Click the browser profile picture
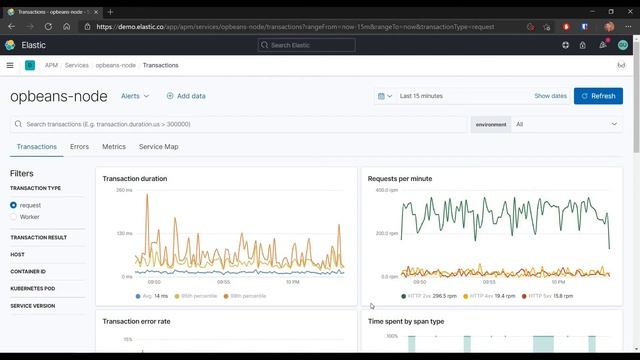 [609, 27]
